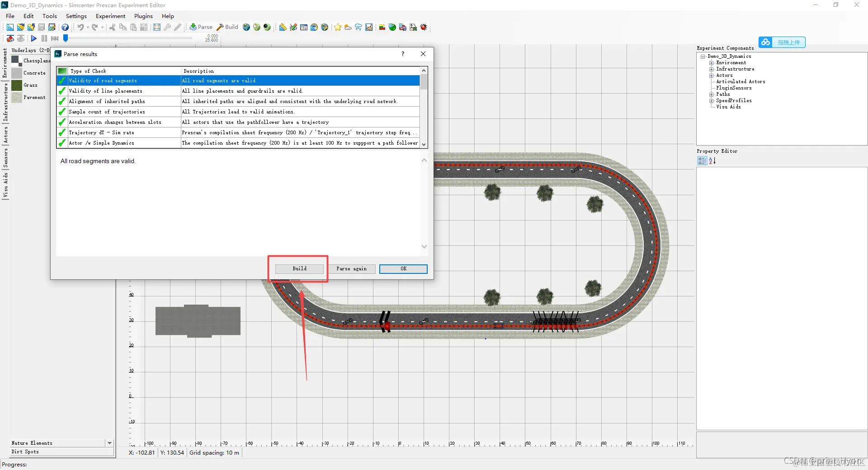
Task: Expand the Actors tree node
Action: click(712, 75)
